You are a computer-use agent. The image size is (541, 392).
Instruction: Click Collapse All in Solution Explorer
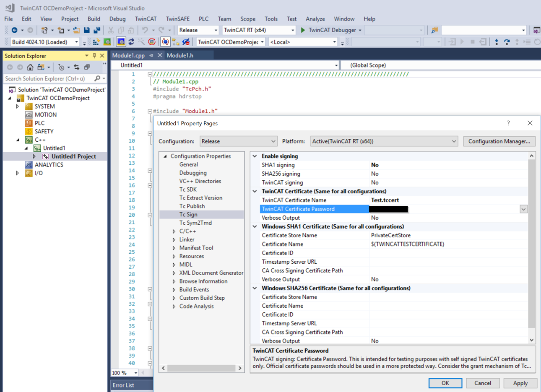(87, 67)
